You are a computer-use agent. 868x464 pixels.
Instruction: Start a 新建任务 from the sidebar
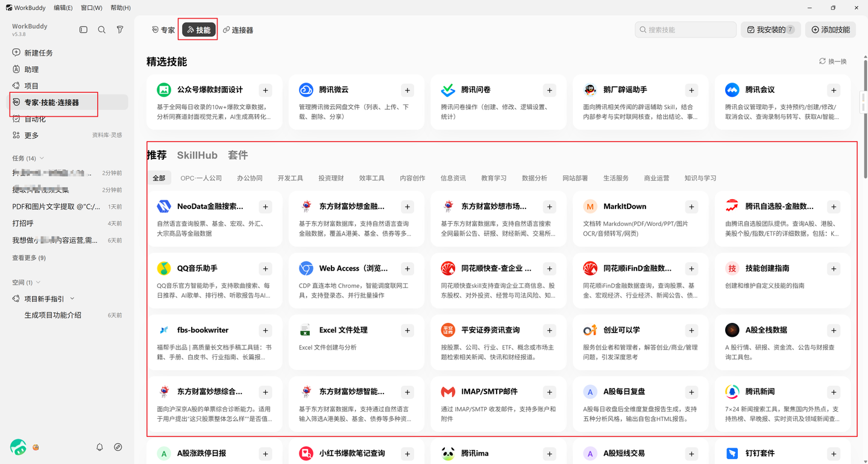68,52
